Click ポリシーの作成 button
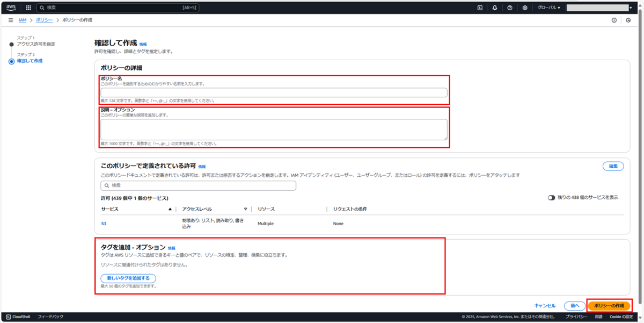This screenshot has width=644, height=323. click(x=609, y=306)
